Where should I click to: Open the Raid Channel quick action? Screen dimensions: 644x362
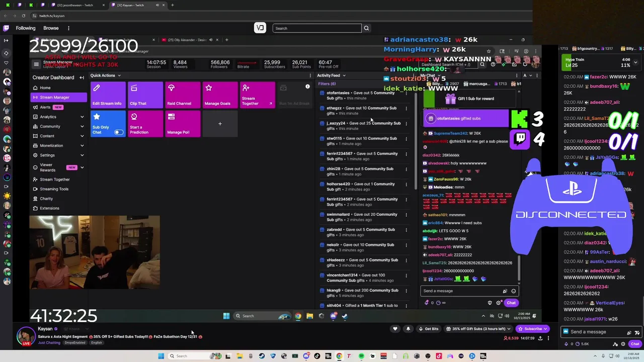pyautogui.click(x=183, y=95)
